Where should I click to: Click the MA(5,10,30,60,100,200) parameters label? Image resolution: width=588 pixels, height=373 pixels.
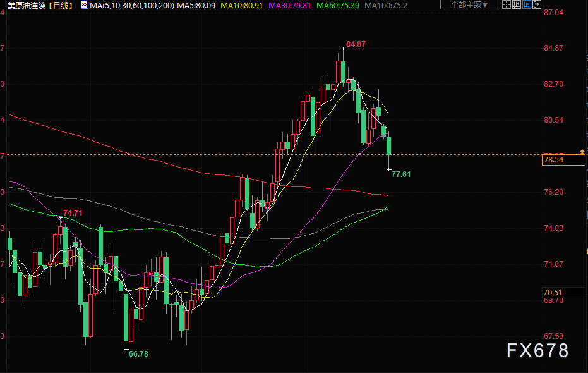(x=131, y=5)
